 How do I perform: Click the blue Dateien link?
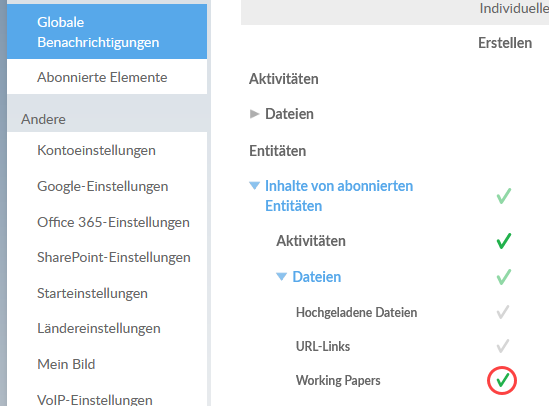(317, 277)
